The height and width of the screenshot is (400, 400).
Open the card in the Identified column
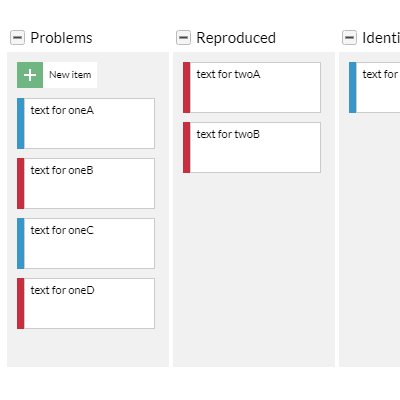click(375, 87)
